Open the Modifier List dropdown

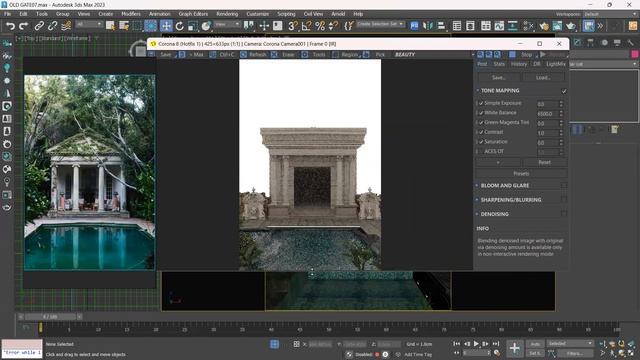point(604,64)
